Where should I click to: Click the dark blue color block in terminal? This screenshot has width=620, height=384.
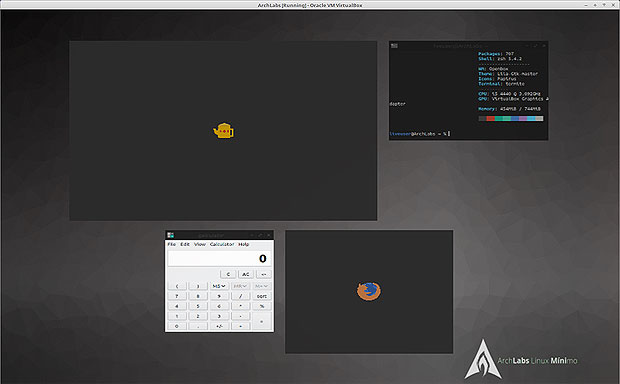pyautogui.click(x=515, y=119)
